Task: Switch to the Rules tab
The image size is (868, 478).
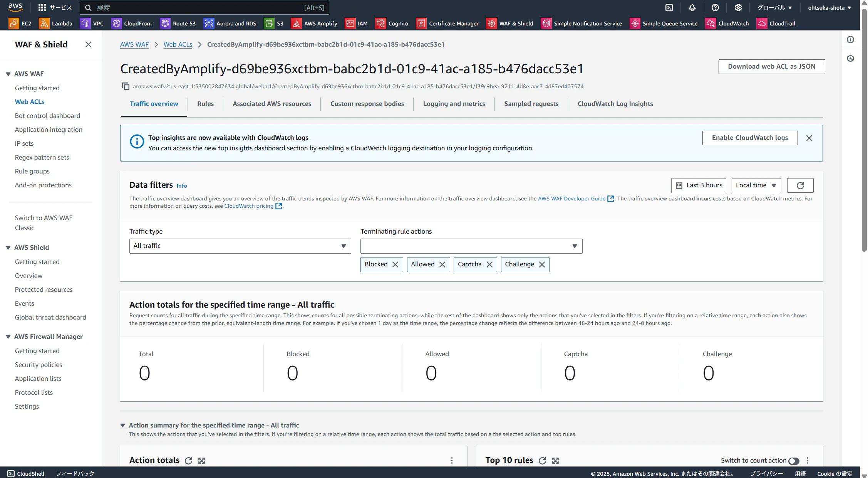Action: click(205, 104)
